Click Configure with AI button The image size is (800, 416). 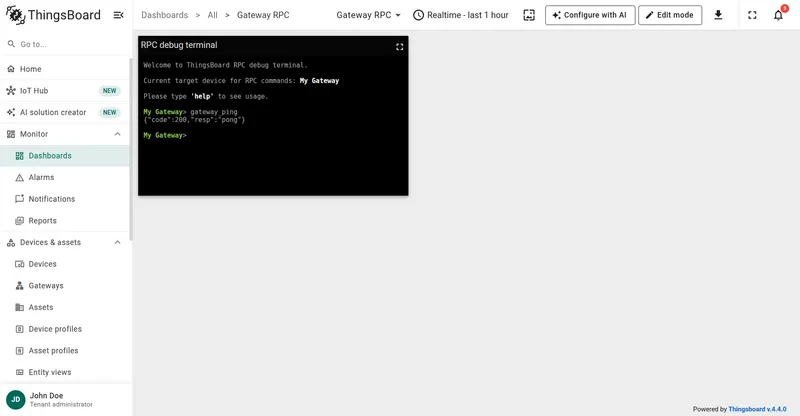pos(590,15)
